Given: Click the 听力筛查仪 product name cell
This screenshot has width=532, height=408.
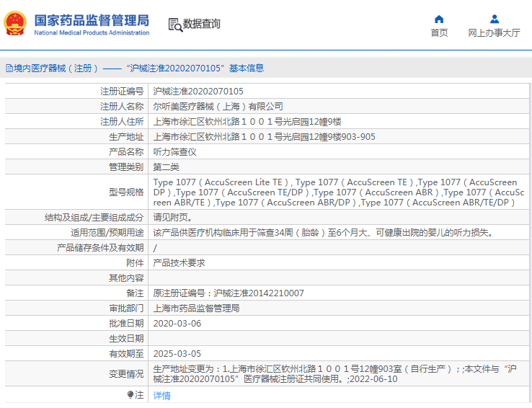Looking at the screenshot, I should point(175,152).
